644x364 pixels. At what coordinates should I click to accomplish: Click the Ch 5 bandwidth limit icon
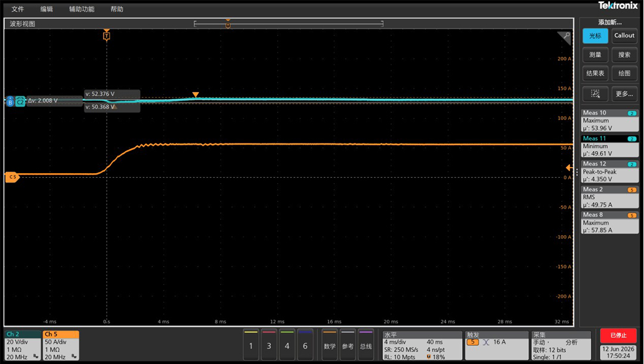pos(74,357)
